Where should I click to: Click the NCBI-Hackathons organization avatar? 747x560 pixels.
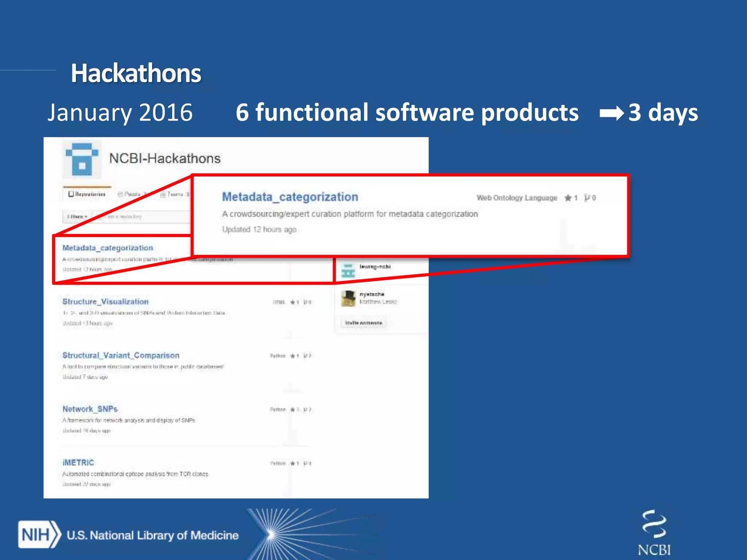click(82, 159)
